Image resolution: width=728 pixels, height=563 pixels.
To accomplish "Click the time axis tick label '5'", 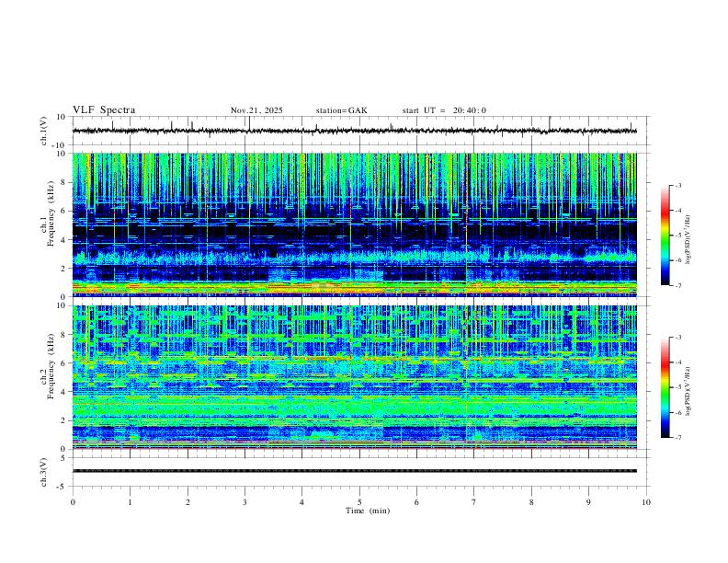I will [x=359, y=502].
